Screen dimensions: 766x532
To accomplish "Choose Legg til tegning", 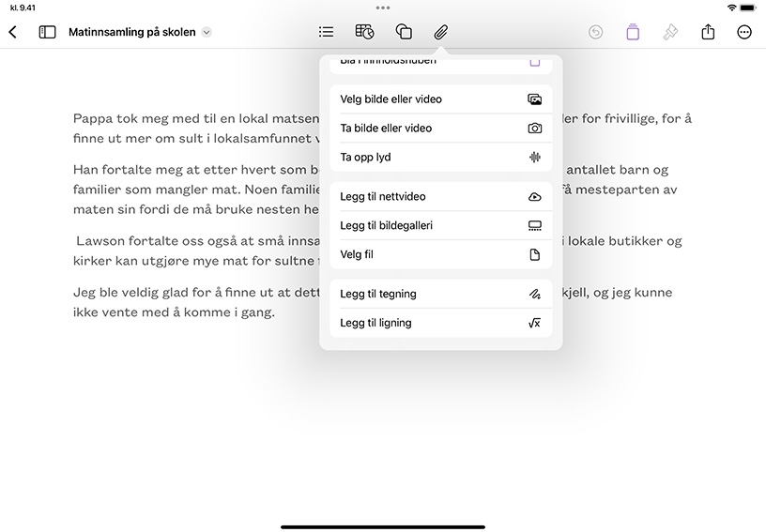I will (440, 294).
